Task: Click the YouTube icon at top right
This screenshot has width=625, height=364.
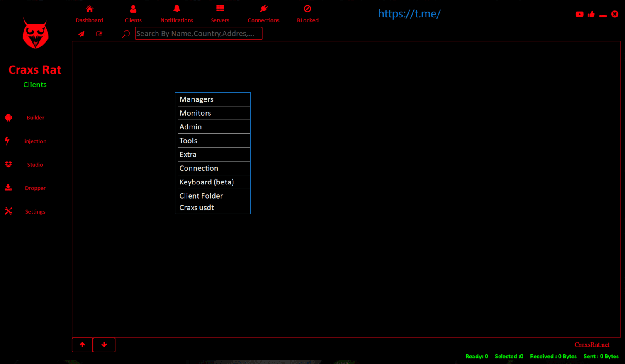Action: tap(579, 14)
